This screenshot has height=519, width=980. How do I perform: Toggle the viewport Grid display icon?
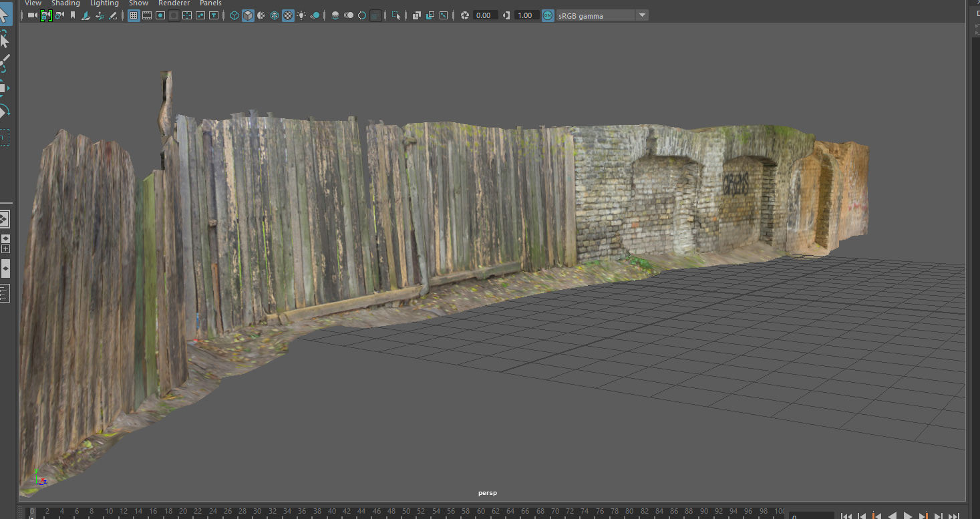[x=134, y=15]
